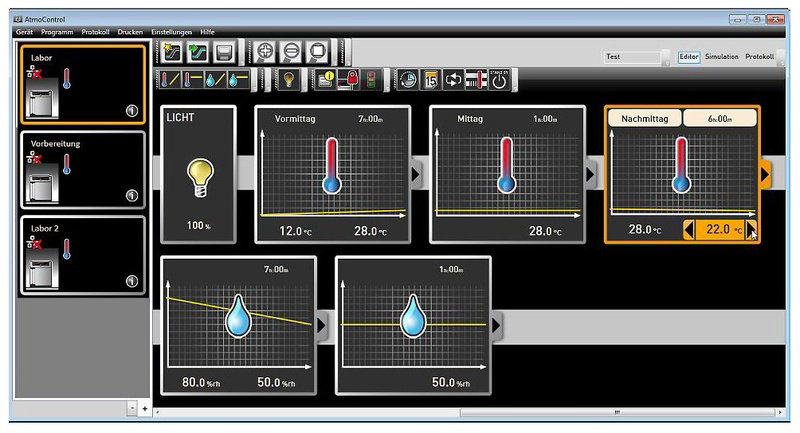Open the Programm menu
The height and width of the screenshot is (433, 800).
click(57, 32)
